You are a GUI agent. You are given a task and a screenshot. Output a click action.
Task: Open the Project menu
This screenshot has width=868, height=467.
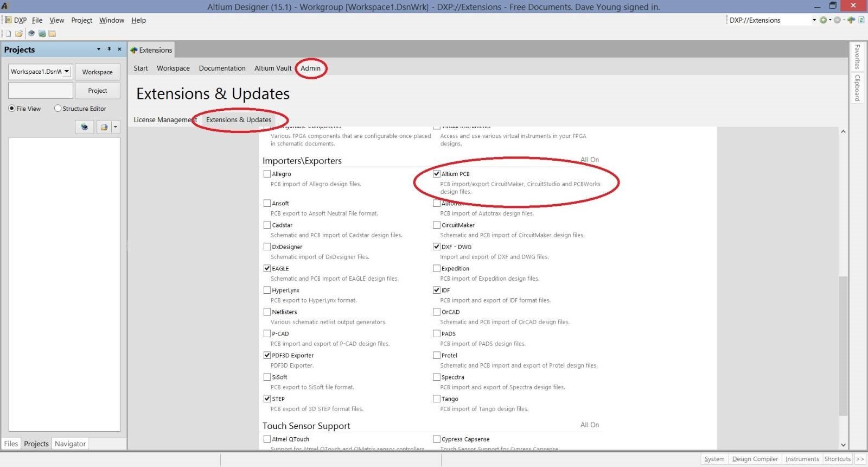pyautogui.click(x=81, y=20)
